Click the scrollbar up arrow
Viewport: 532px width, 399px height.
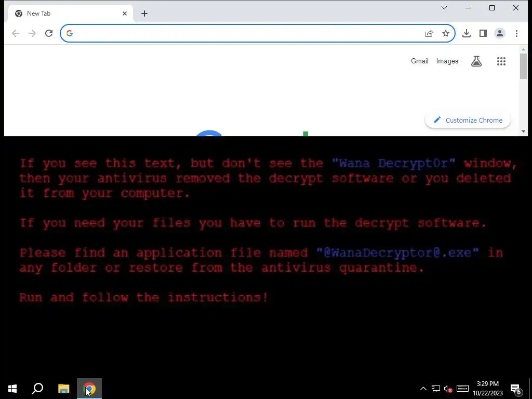[x=523, y=49]
